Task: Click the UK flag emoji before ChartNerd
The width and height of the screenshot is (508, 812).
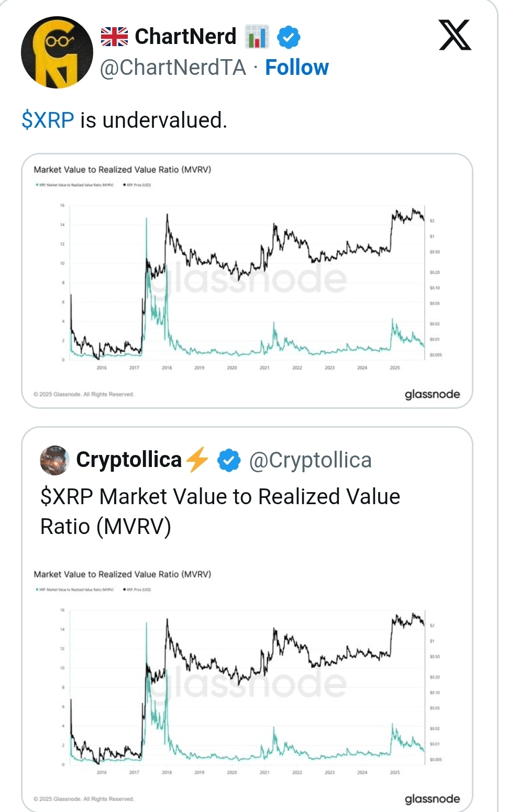Action: coord(114,37)
